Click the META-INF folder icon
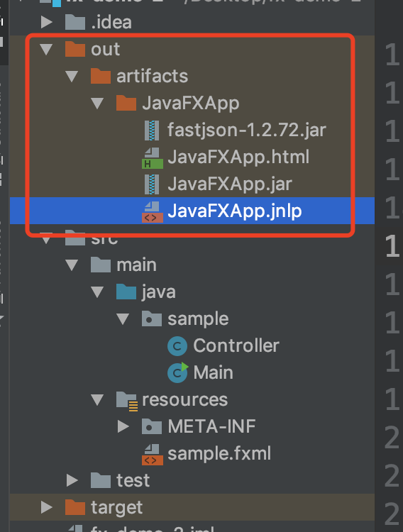403x532 pixels. coord(152,426)
